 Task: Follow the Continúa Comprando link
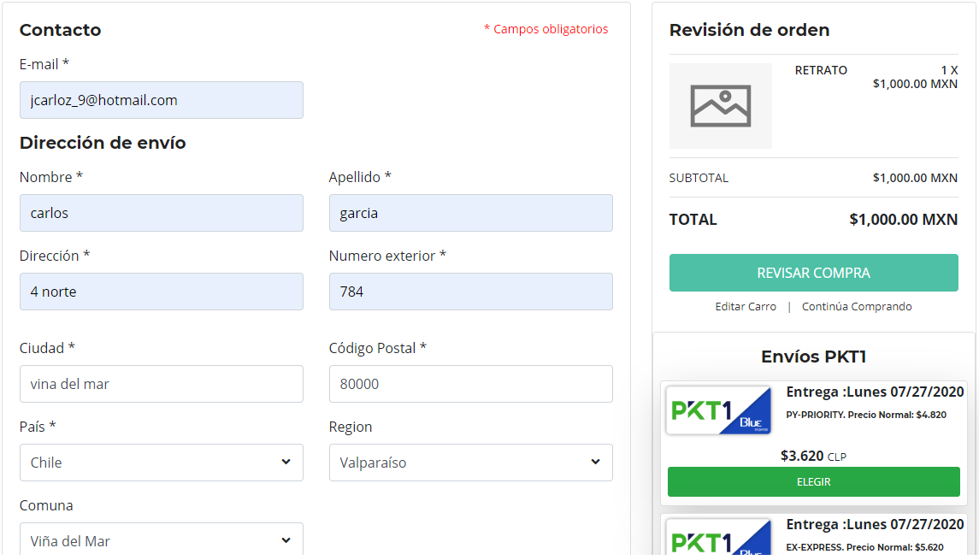click(857, 307)
